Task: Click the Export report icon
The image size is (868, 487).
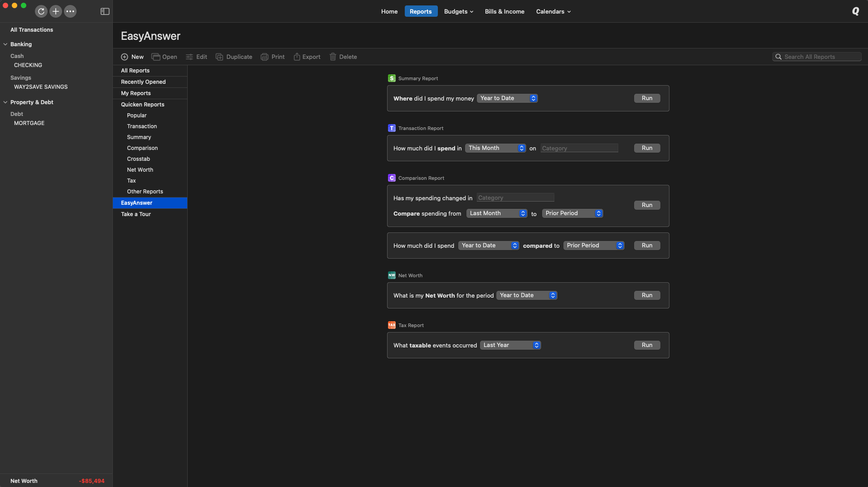Action: (x=297, y=57)
